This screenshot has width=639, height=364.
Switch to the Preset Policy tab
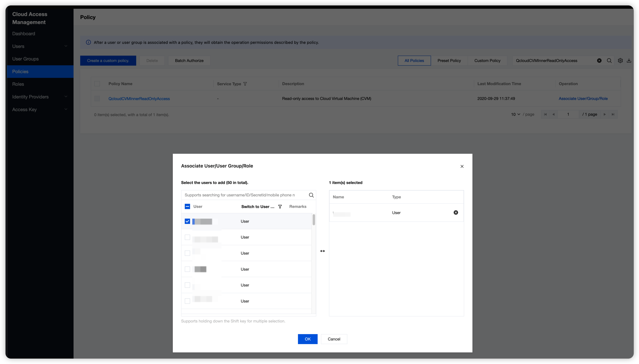click(x=449, y=60)
